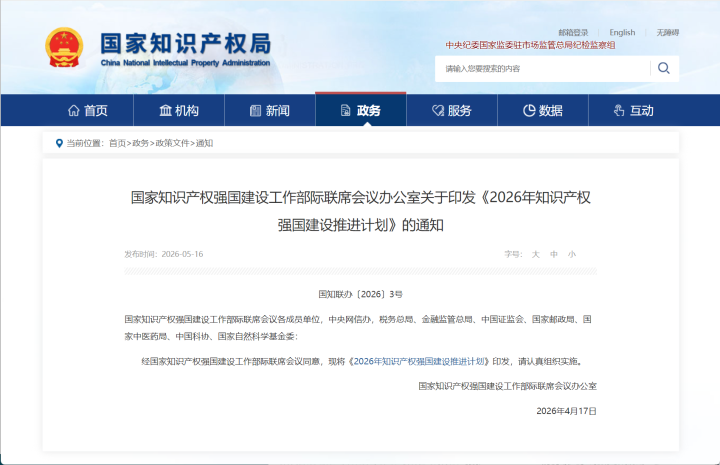Click 政策文件 in the breadcrumb
Image resolution: width=720 pixels, height=465 pixels.
[172, 143]
